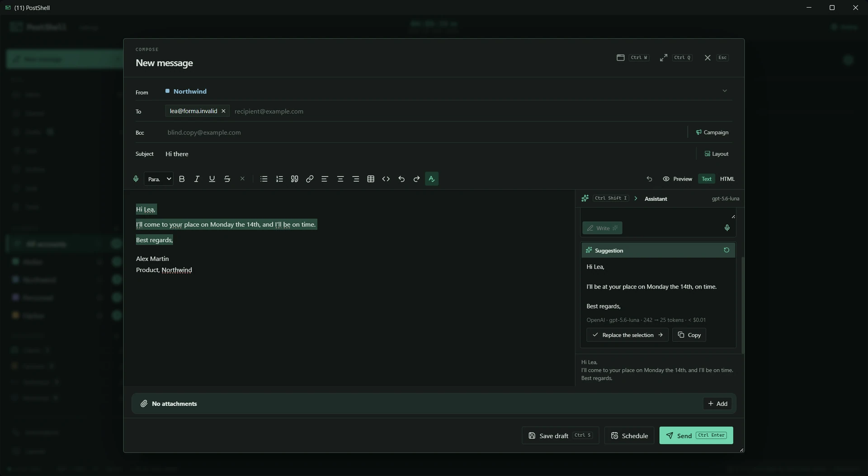Redo the last edit in the toolbar

(x=416, y=179)
